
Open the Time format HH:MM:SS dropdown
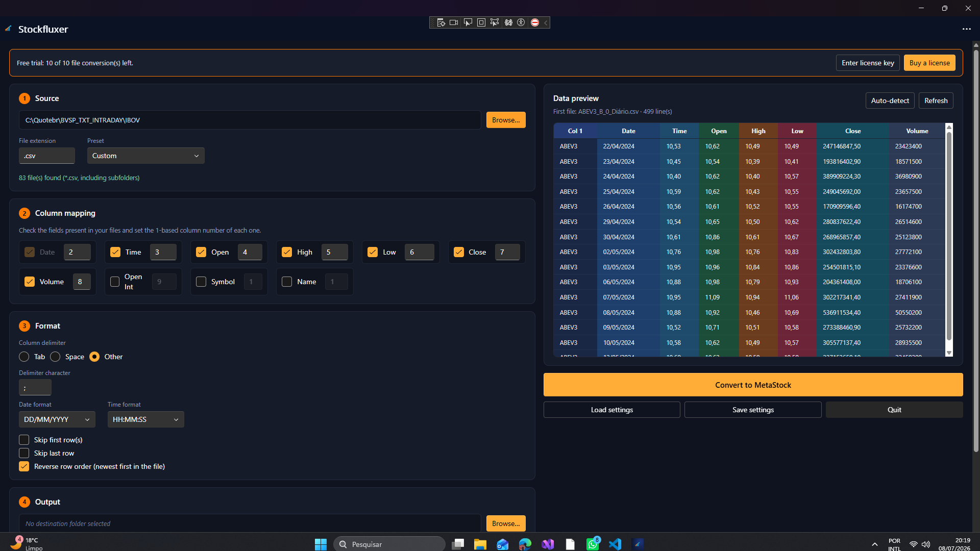146,419
